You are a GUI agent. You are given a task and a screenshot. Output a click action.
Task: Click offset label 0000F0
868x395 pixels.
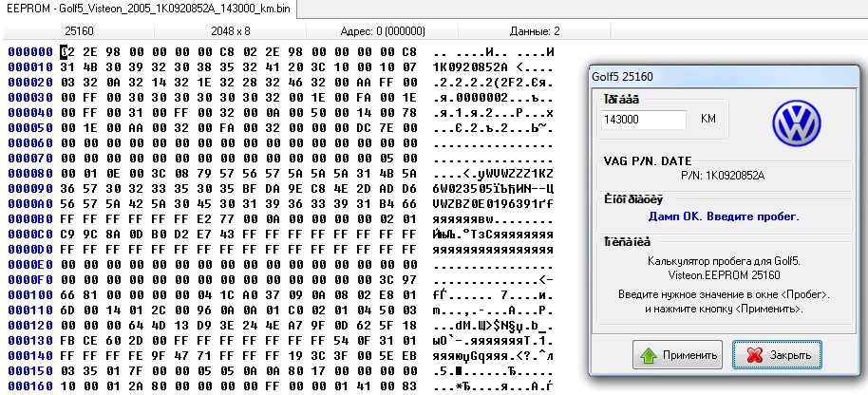[30, 280]
